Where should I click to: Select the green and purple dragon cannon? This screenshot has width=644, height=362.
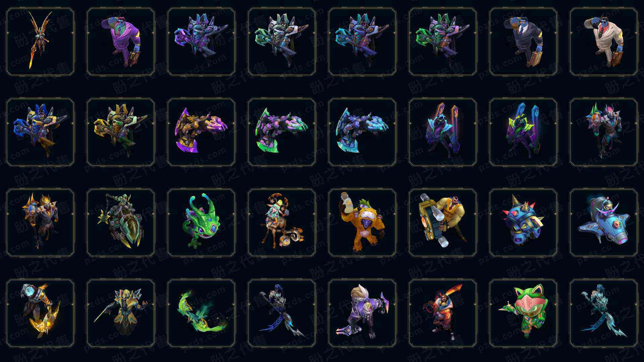[282, 132]
